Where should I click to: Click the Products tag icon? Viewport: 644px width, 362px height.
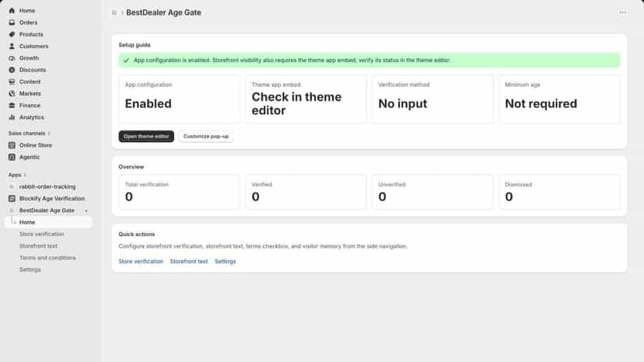12,34
